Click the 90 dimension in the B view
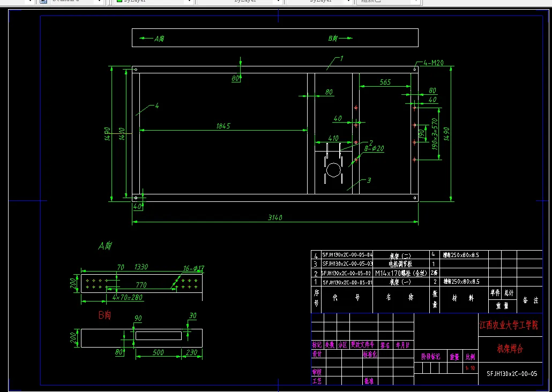The width and height of the screenshot is (552, 392). coord(138,318)
